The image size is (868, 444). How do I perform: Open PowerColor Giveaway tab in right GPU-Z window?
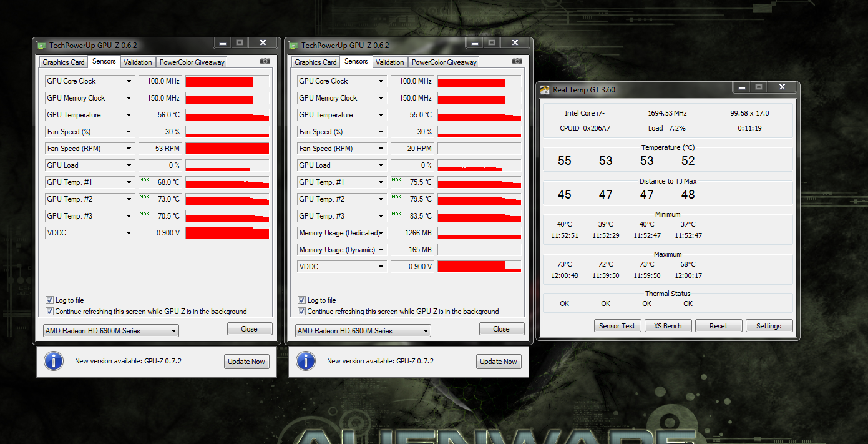[x=444, y=62]
